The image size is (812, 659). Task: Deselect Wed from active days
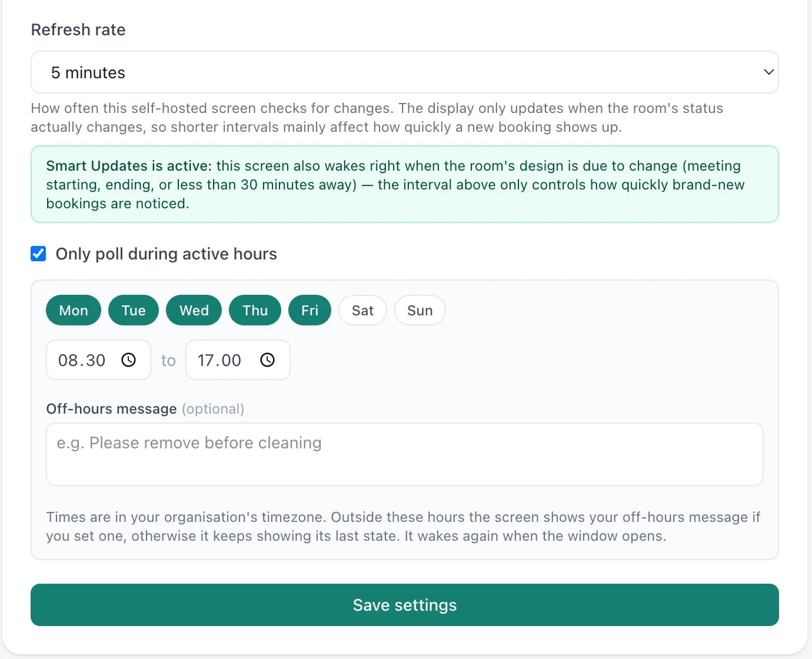coord(194,310)
